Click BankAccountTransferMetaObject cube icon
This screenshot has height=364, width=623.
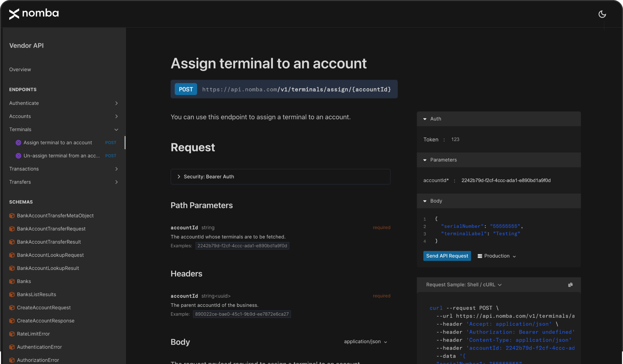click(x=12, y=216)
